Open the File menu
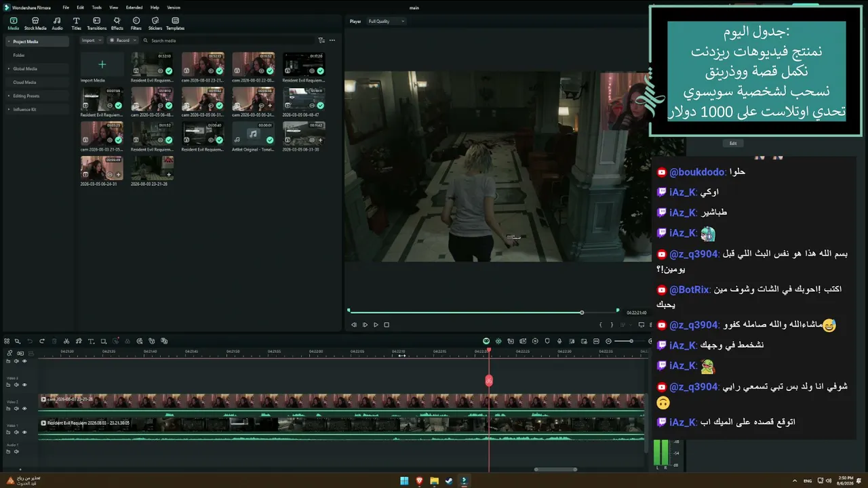This screenshot has width=868, height=488. 66,7
